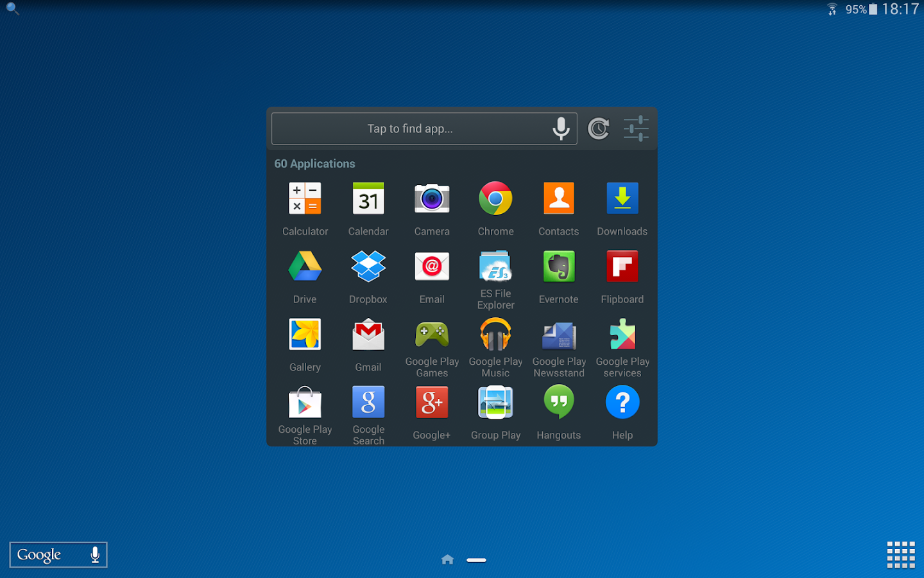Tap the 18:17 clock in status bar

click(x=900, y=9)
